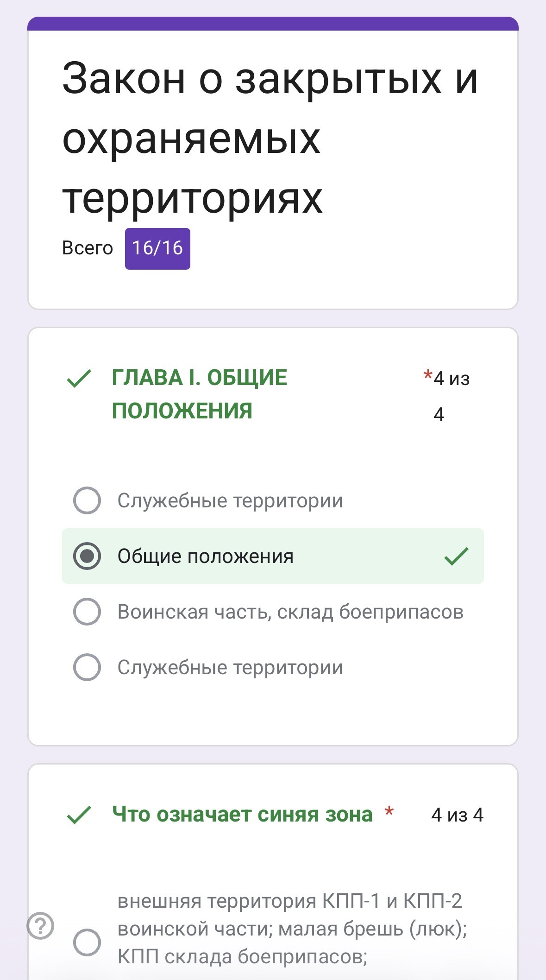Click "4 из 4" score of синяя зона question
The height and width of the screenshot is (980, 546).
tap(457, 815)
